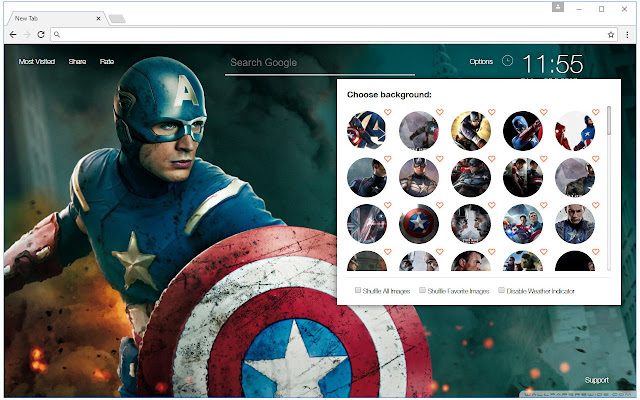Favorite the second row's third background heart

492,158
